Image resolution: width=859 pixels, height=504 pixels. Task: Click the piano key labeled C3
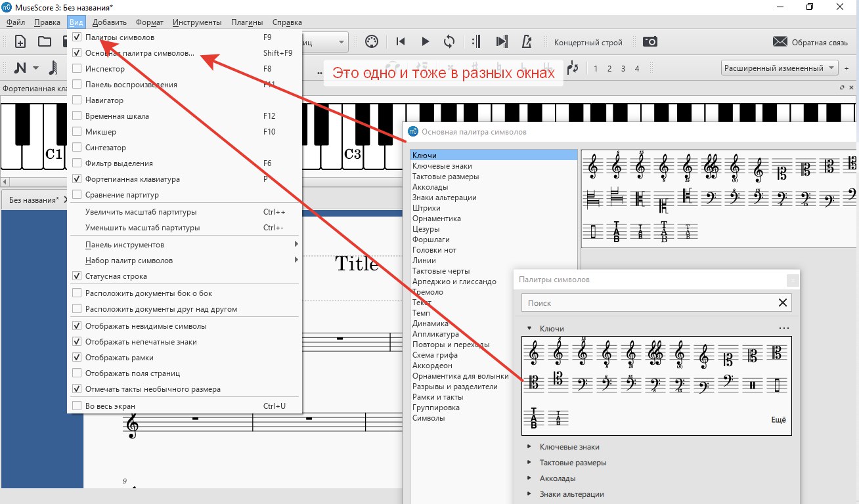pos(354,154)
